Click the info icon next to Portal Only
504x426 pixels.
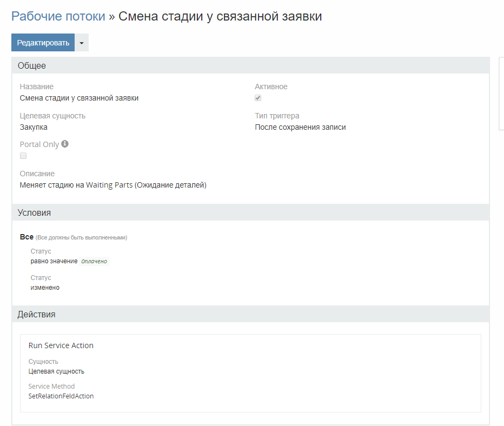[x=65, y=144]
